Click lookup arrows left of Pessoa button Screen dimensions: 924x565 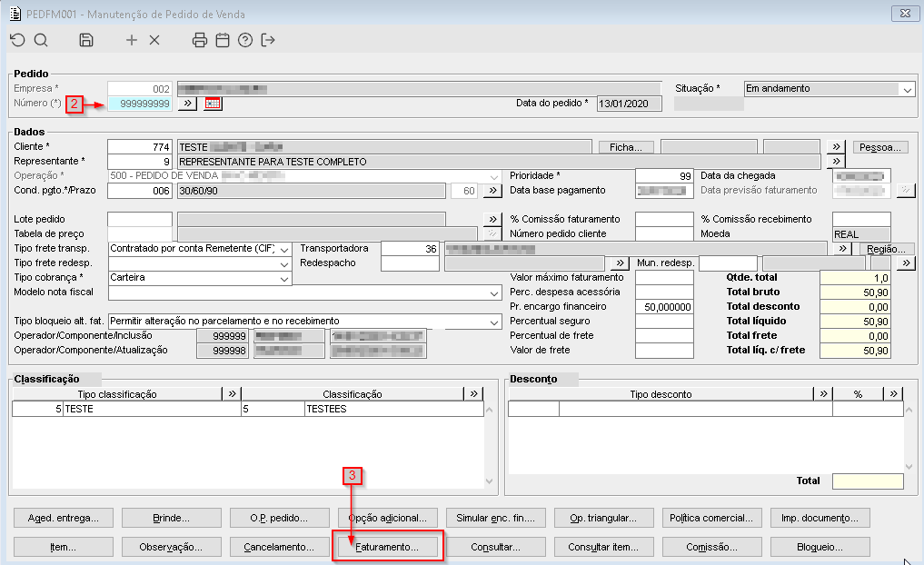point(836,146)
